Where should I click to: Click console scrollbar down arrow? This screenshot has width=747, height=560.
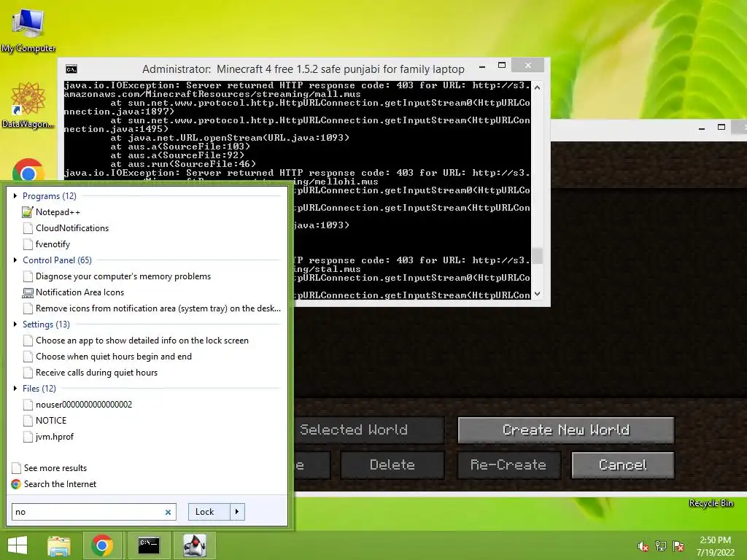(x=538, y=294)
